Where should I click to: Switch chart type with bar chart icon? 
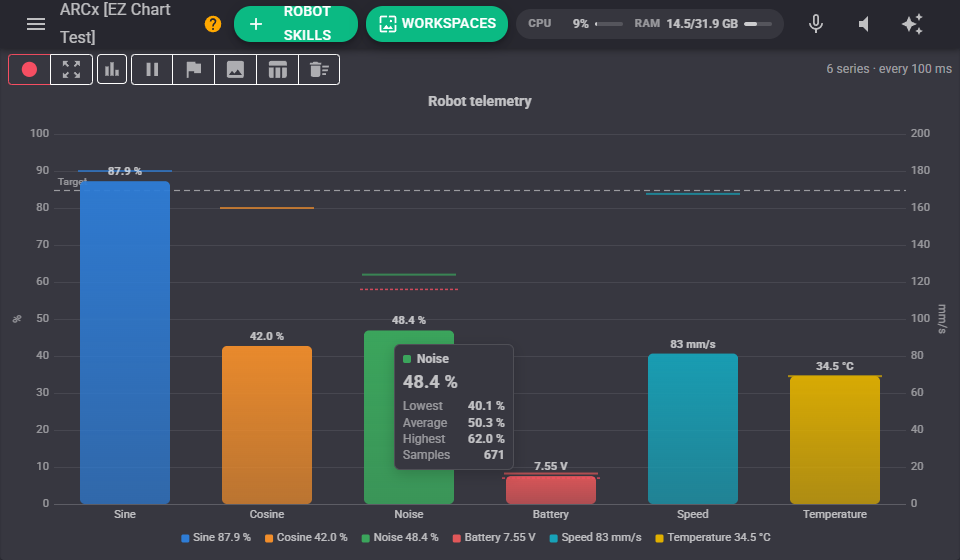[x=112, y=69]
